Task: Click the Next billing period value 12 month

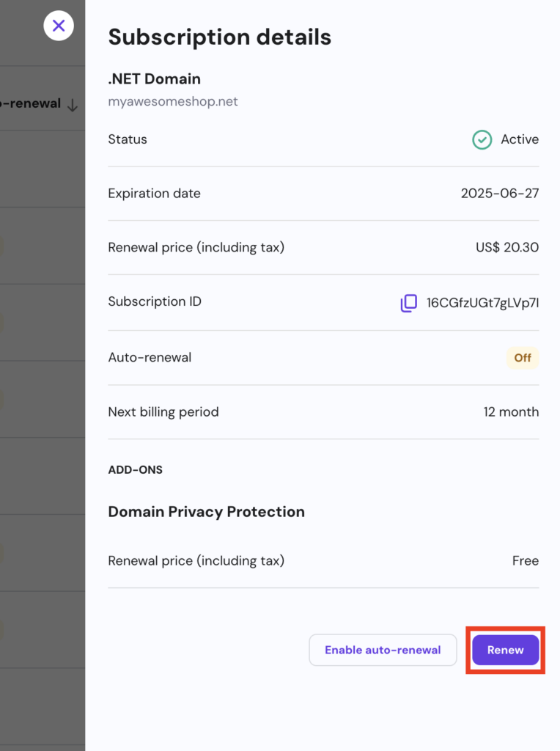Action: pos(511,411)
